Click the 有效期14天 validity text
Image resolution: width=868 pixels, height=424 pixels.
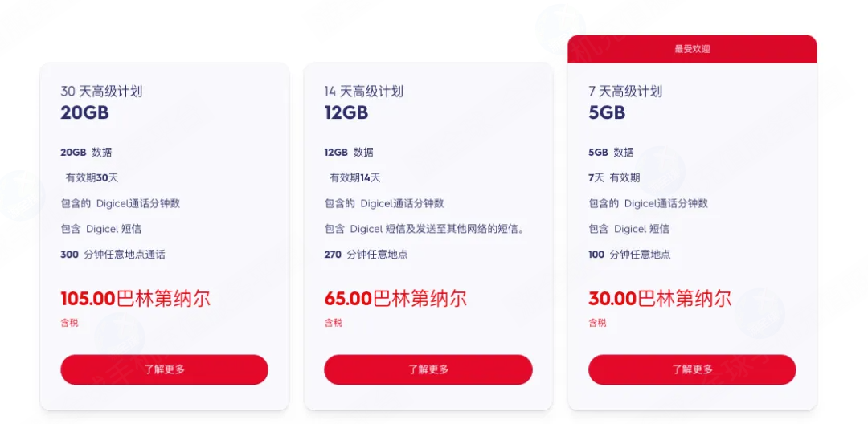(354, 177)
